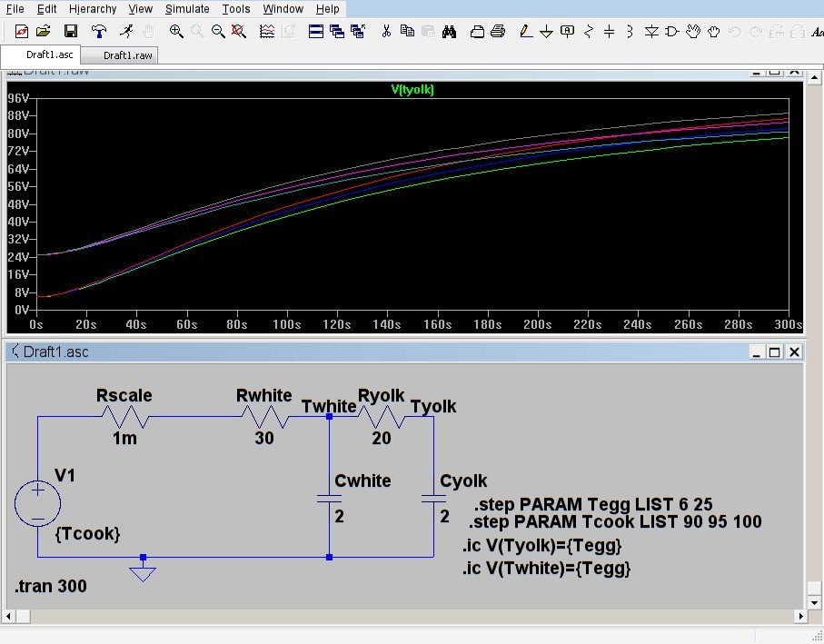Click the .tran 300 directive text

51,587
